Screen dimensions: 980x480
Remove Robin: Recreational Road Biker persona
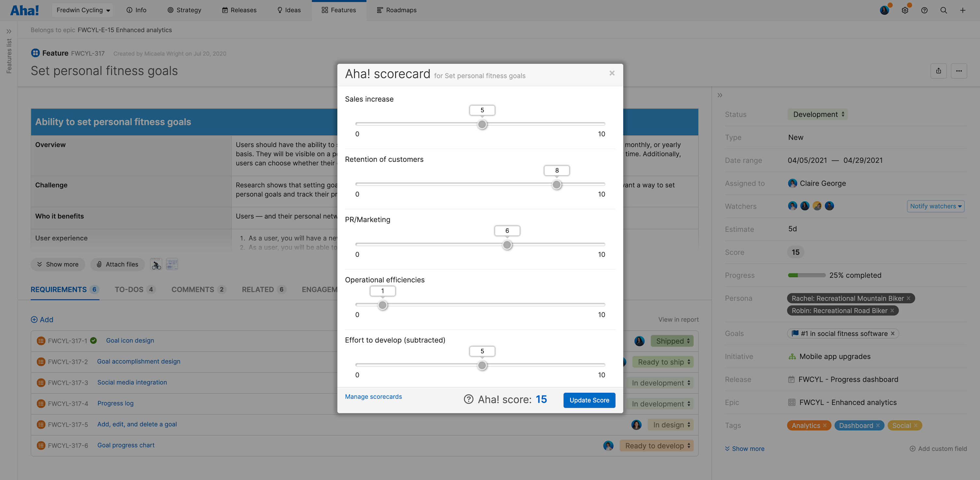pyautogui.click(x=892, y=311)
